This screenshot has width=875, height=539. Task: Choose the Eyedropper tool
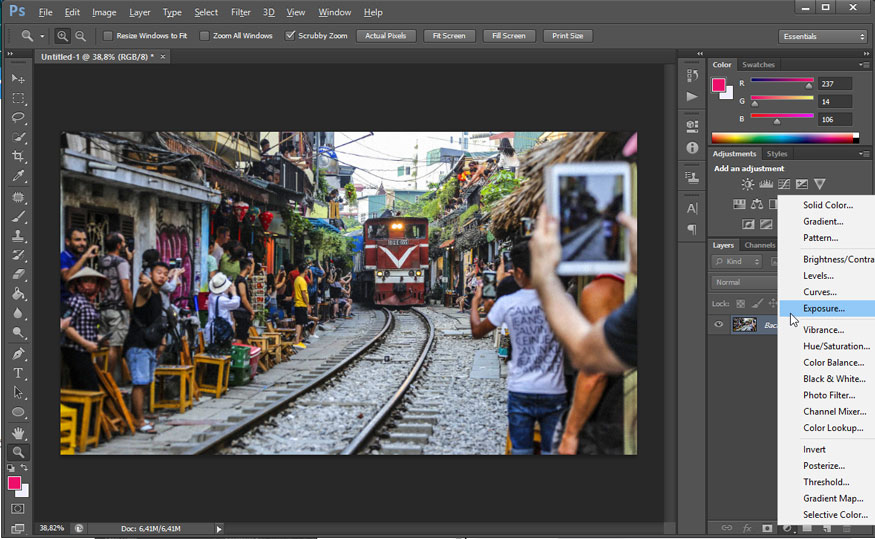pos(18,177)
